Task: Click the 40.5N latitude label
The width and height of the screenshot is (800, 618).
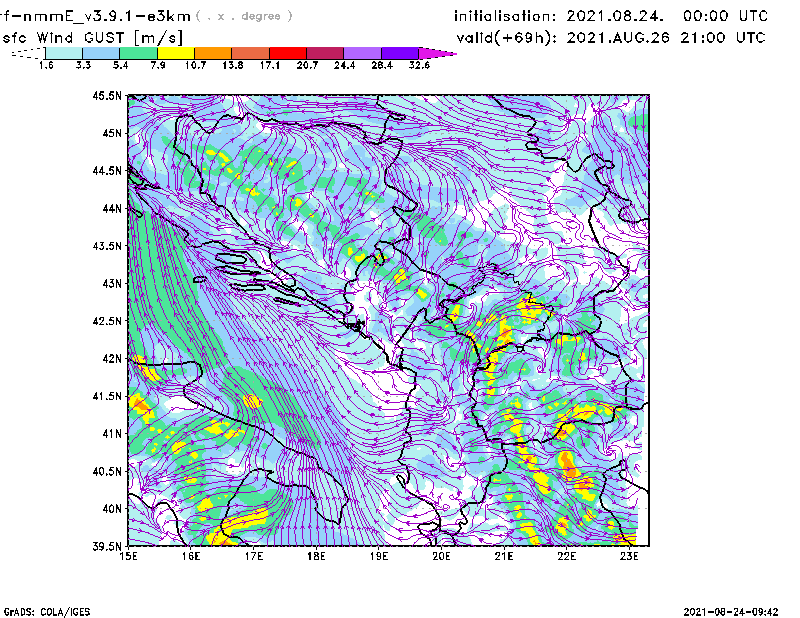Action: point(107,472)
